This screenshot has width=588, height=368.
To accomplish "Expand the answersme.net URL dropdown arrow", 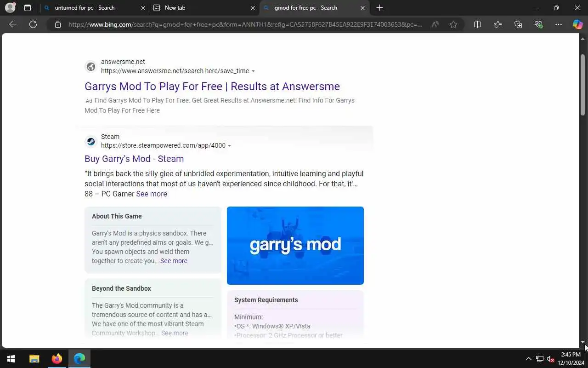I will 253,71.
